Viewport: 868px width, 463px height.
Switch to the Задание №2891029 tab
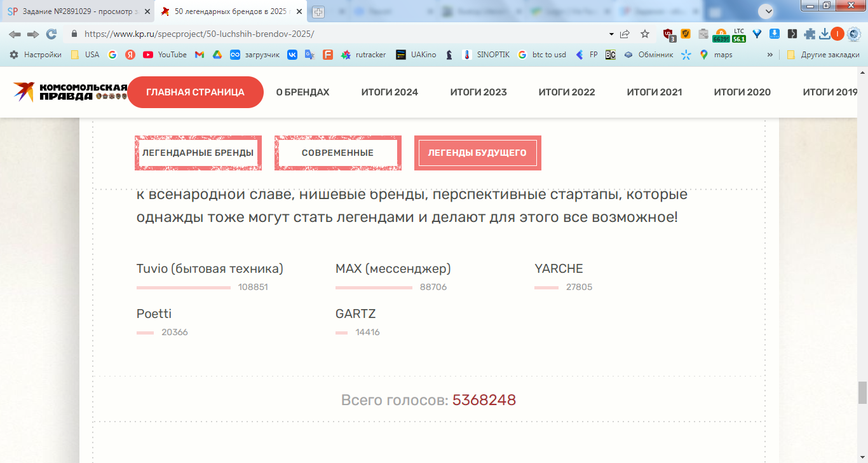78,11
